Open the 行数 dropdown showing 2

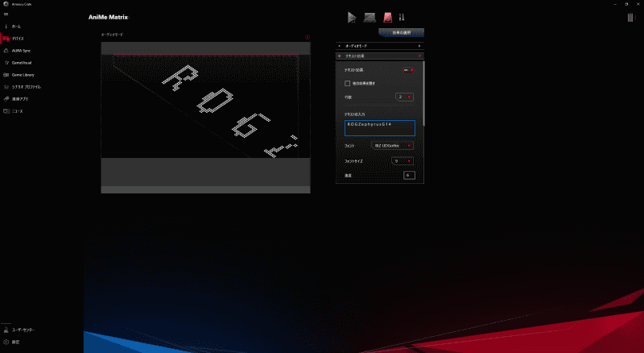(404, 97)
